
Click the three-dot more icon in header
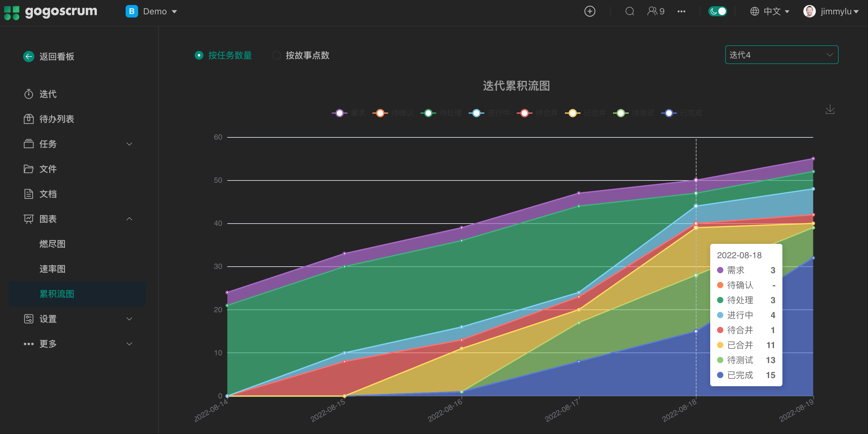coord(681,12)
